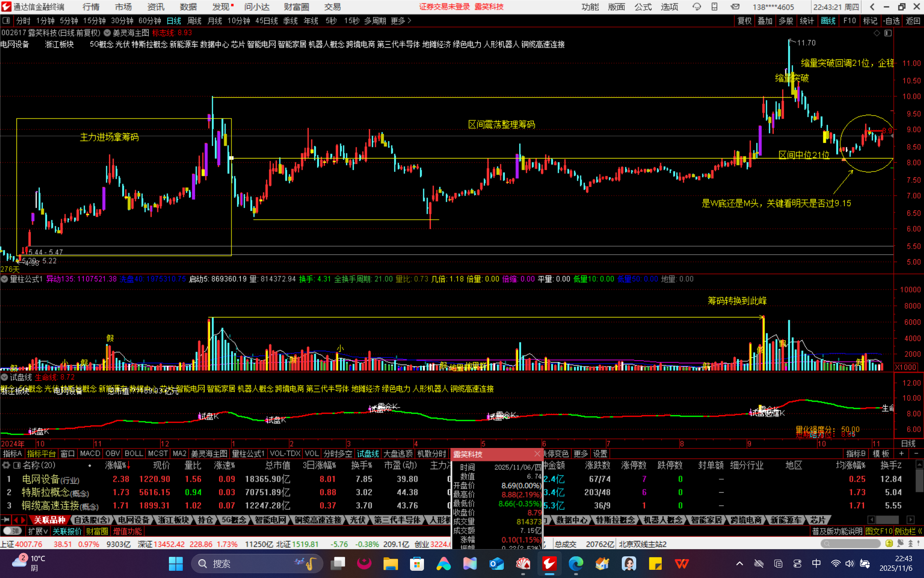Close the 露笑科技 data popup
This screenshot has width=924, height=578.
point(537,454)
